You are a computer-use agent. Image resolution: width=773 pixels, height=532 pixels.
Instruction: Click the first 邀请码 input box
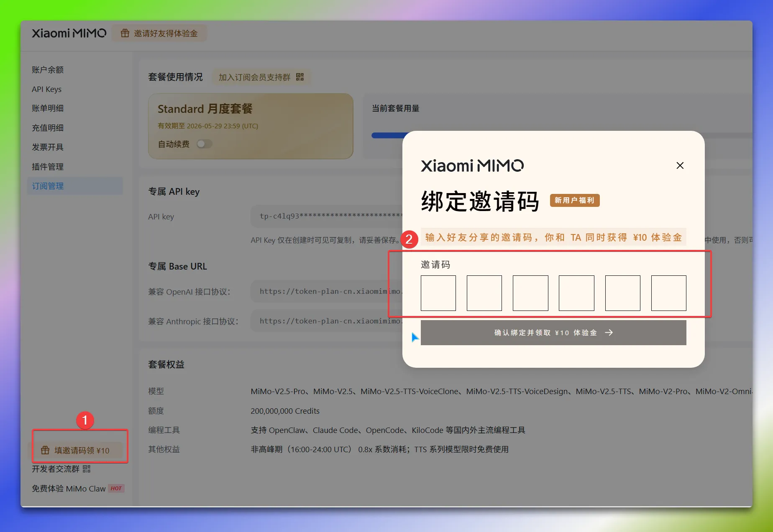pyautogui.click(x=438, y=293)
